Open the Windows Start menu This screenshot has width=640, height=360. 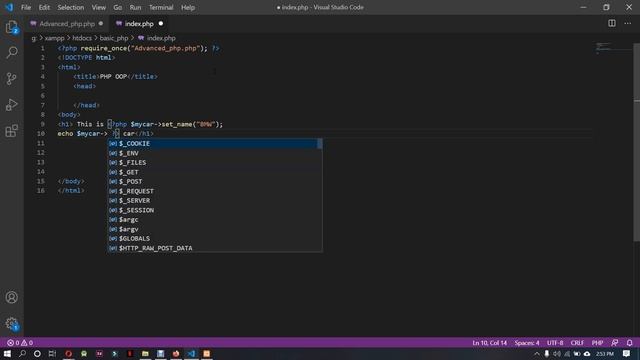7,353
